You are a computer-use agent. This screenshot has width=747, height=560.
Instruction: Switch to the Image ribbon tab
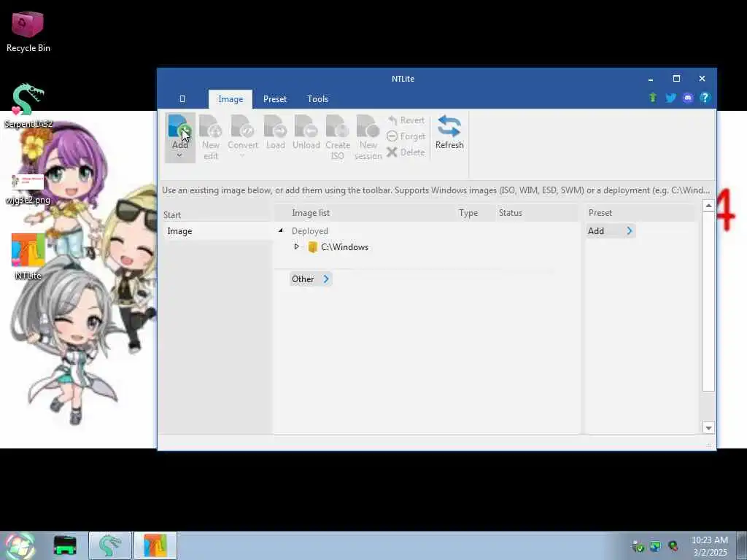point(231,99)
